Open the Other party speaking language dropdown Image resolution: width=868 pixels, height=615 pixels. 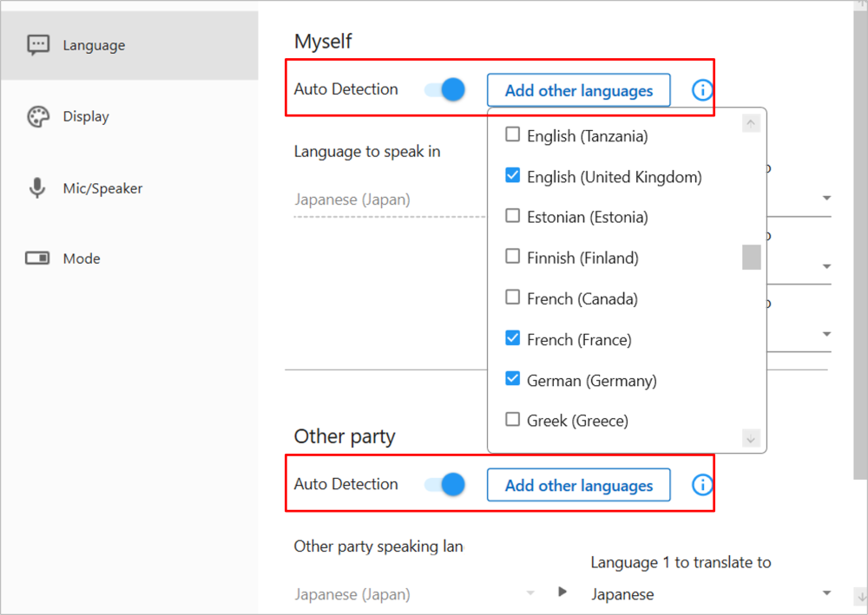pyautogui.click(x=415, y=594)
